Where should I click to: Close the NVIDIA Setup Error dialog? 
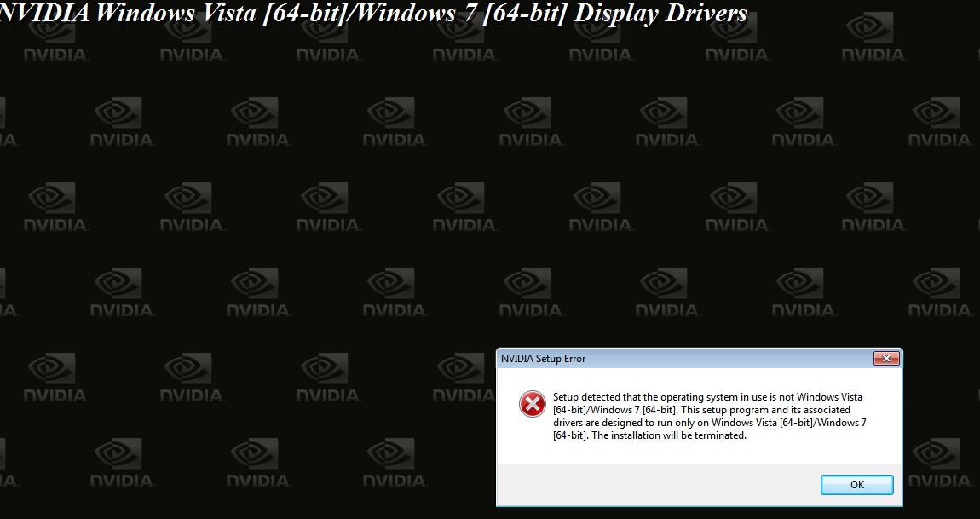point(886,358)
